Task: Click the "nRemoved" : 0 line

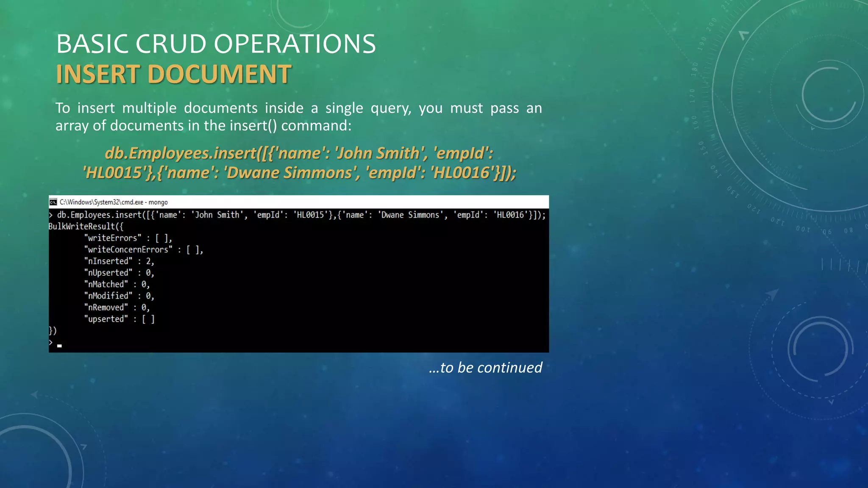Action: tap(117, 307)
